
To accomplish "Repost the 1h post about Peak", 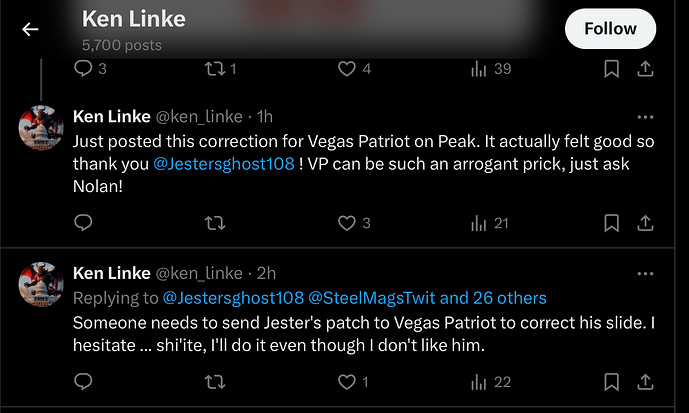I will click(215, 223).
